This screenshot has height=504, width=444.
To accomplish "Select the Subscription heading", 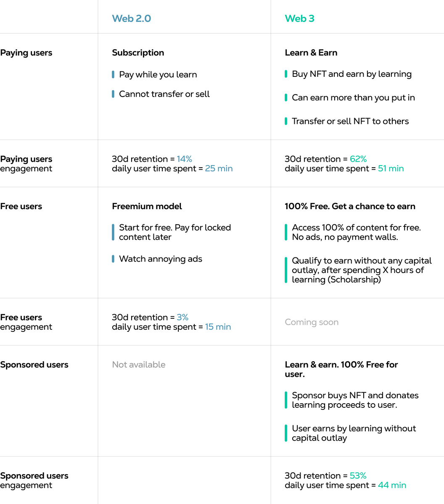I will click(x=138, y=52).
